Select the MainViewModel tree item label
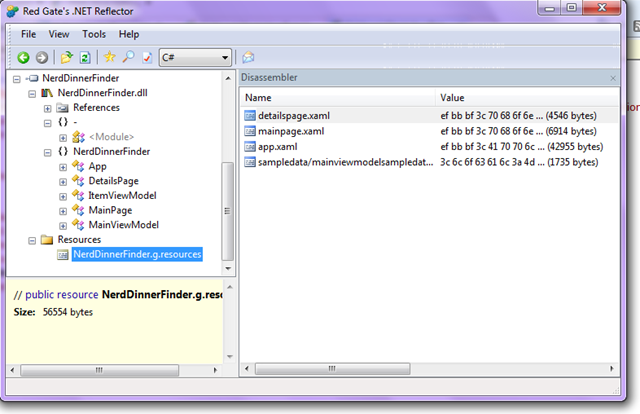The width and height of the screenshot is (640, 414). pyautogui.click(x=124, y=225)
